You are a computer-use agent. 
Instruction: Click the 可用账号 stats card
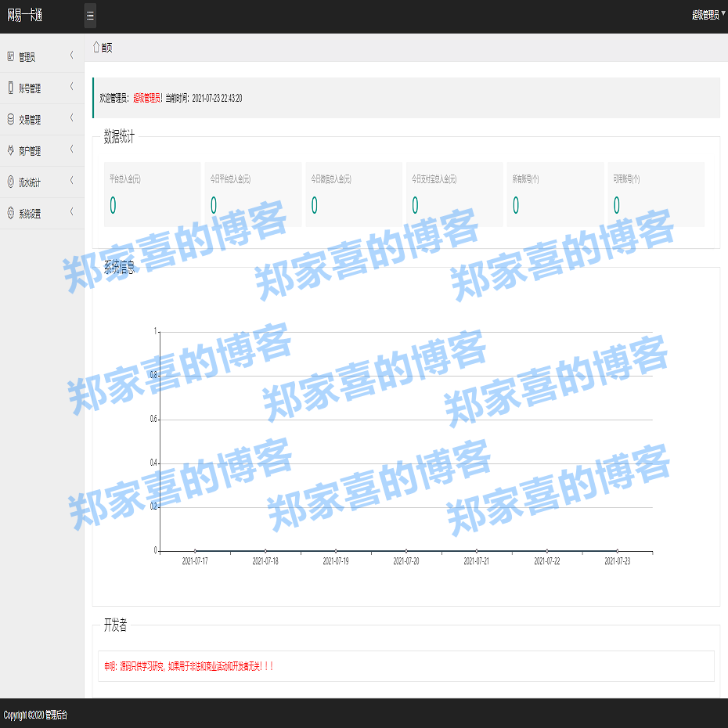tap(656, 194)
